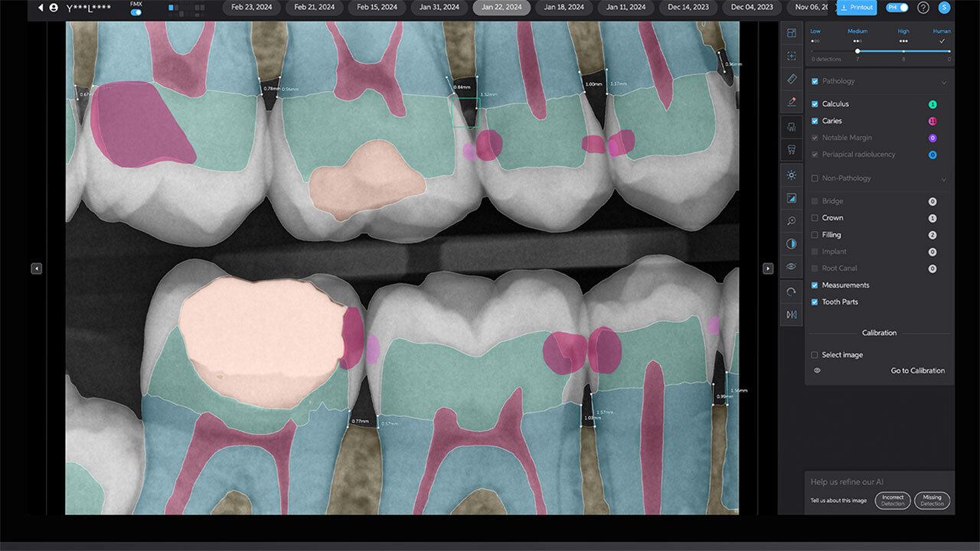Viewport: 980px width, 551px height.
Task: Select the magnifier zoom tool
Action: [792, 221]
